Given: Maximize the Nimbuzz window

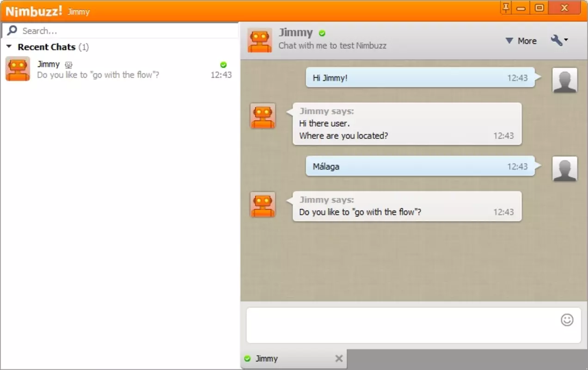Looking at the screenshot, I should [539, 7].
